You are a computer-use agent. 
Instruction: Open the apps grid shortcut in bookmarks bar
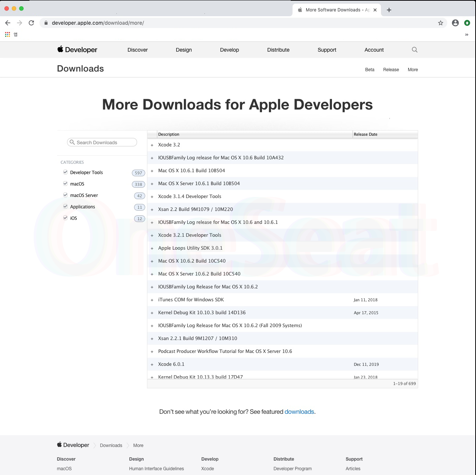point(7,34)
